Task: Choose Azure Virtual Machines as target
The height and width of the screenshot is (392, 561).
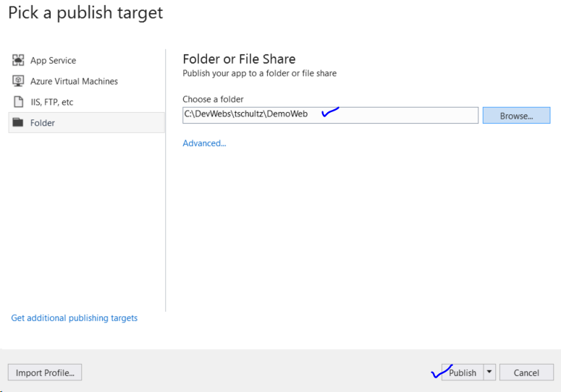Action: click(87, 81)
